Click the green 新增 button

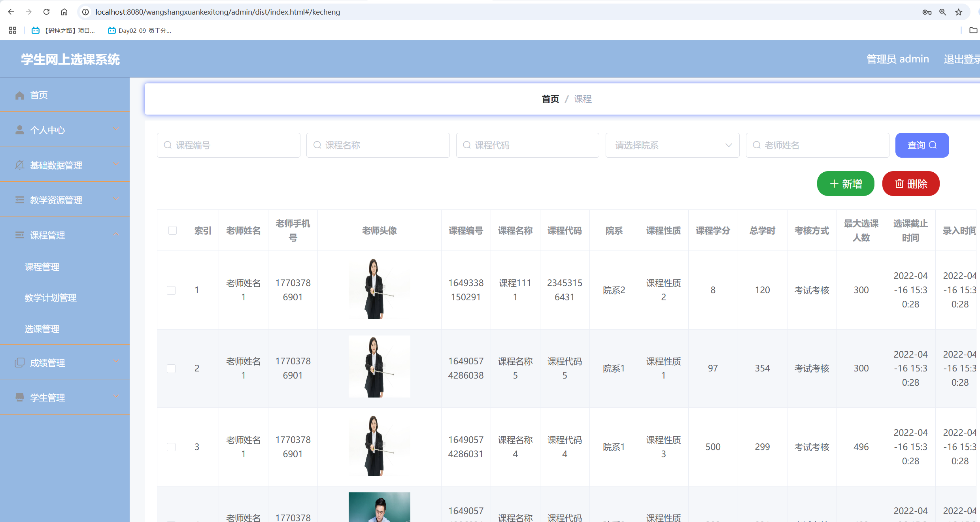coord(846,184)
